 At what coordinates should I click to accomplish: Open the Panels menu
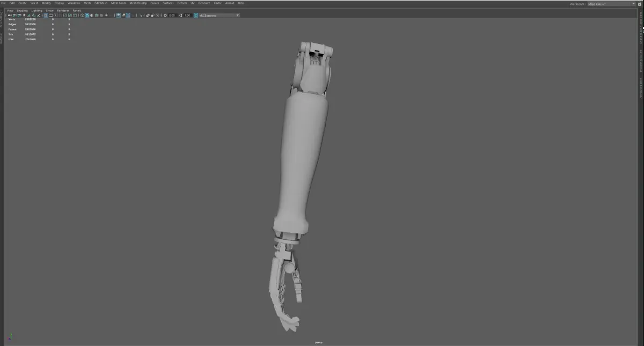coord(77,10)
